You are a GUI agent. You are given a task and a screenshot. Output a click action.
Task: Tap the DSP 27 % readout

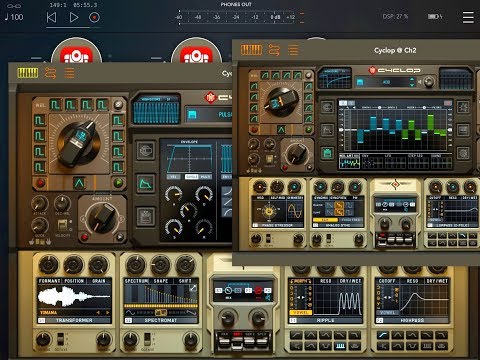(x=395, y=16)
